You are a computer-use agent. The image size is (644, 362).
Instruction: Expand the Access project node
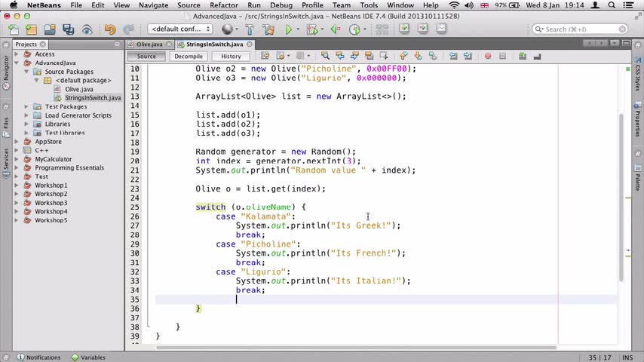point(17,54)
